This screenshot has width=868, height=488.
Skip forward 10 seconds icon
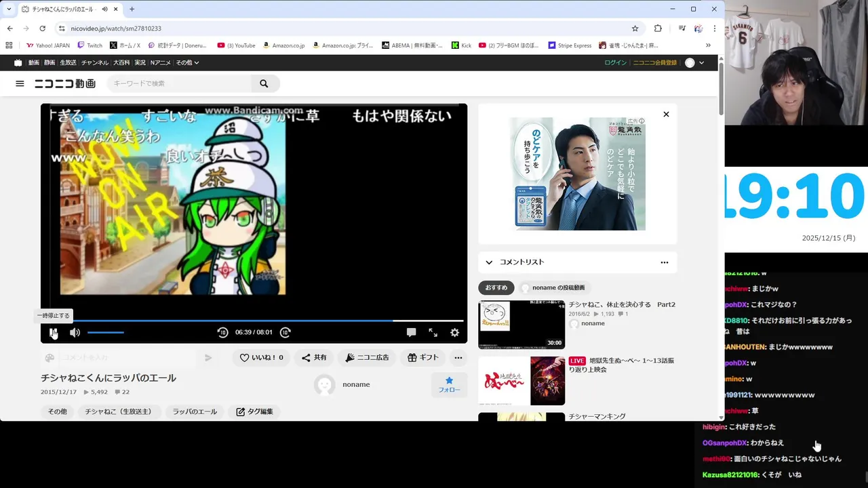(x=285, y=332)
